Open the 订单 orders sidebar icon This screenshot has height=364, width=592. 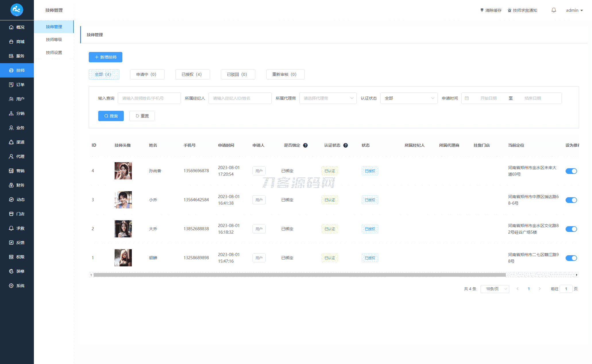(x=11, y=85)
